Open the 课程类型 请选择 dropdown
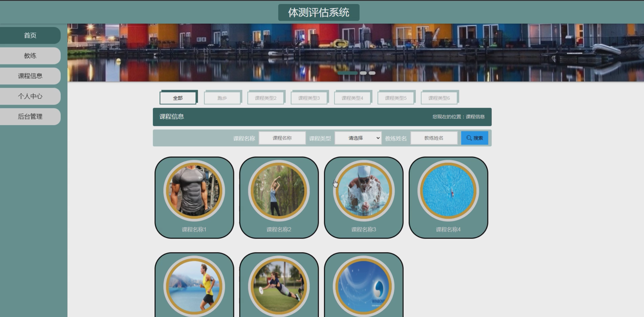 358,138
